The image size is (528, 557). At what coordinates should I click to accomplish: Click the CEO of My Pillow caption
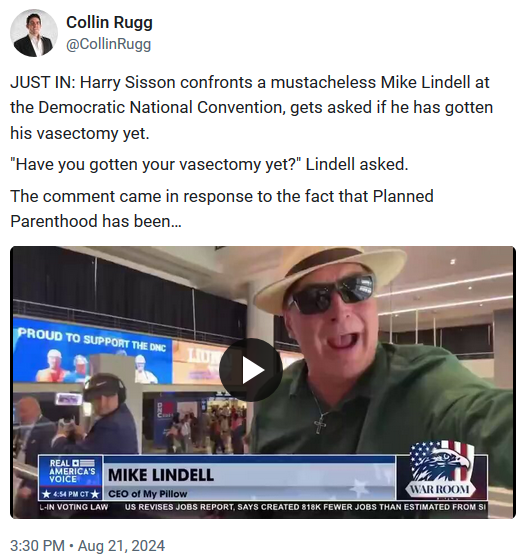147,494
